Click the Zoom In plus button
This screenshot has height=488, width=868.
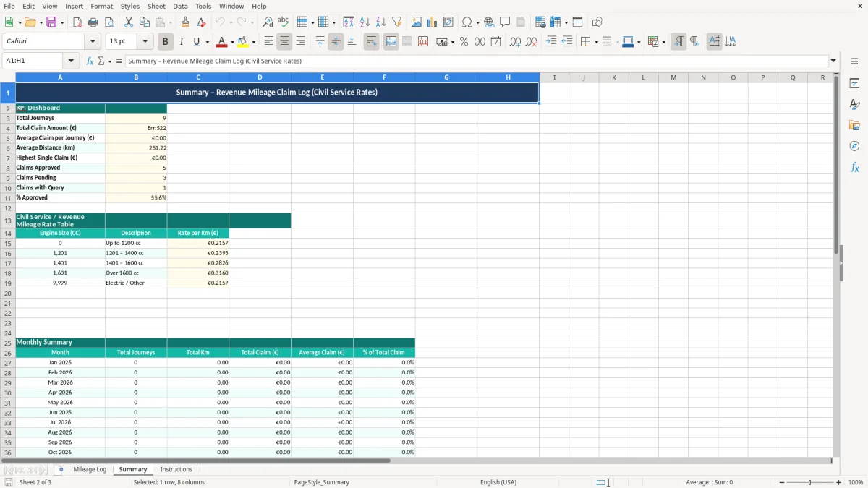(x=839, y=482)
